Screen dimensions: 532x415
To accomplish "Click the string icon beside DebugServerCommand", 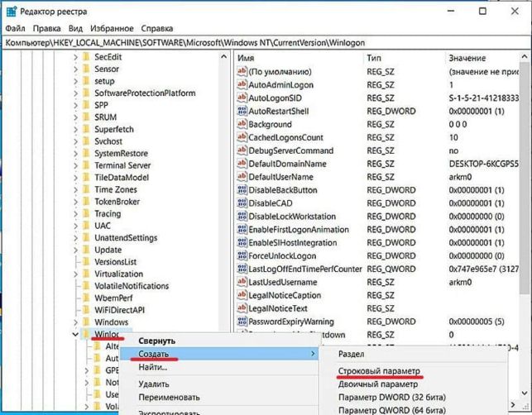I will click(242, 150).
